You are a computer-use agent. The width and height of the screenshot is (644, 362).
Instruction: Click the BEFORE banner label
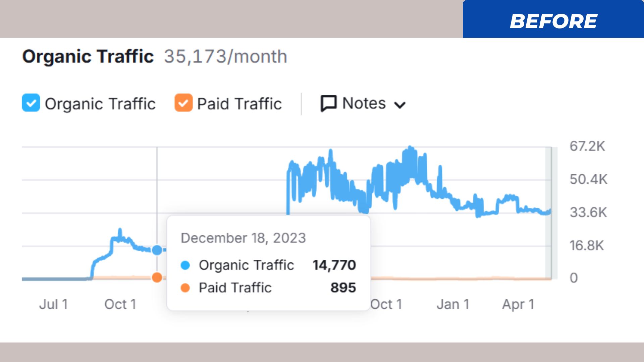click(553, 21)
